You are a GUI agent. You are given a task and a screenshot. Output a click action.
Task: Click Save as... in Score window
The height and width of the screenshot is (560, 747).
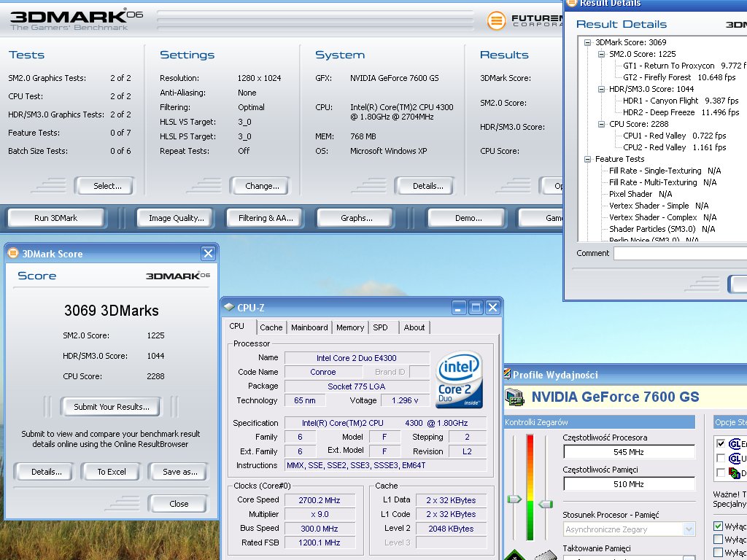point(179,472)
